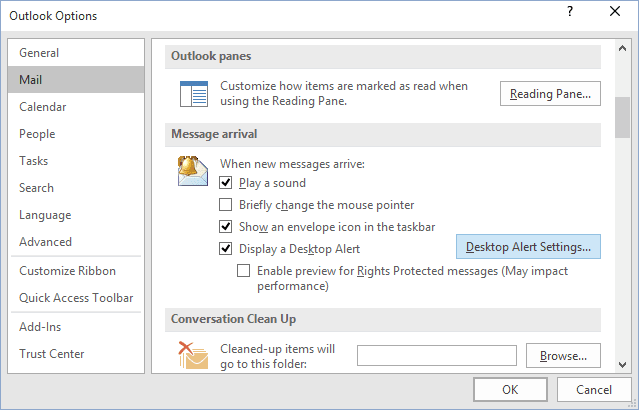Confirm with the OK button
The image size is (639, 410).
tap(510, 390)
